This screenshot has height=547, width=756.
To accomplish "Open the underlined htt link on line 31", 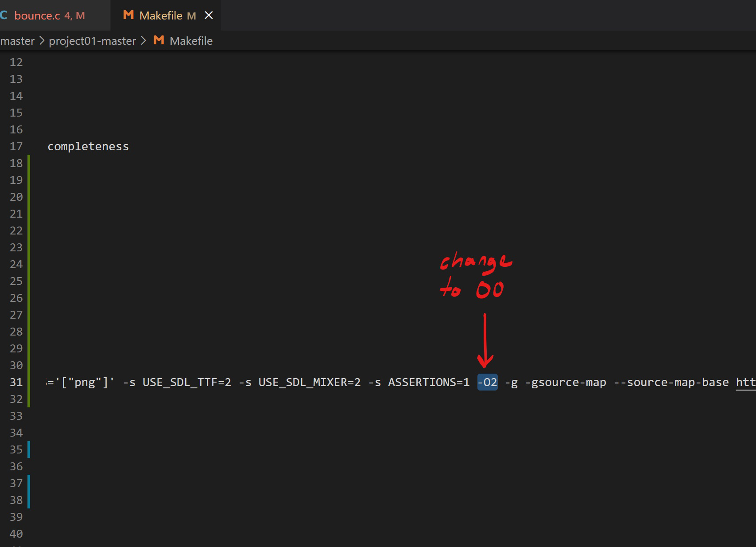I will [x=745, y=382].
